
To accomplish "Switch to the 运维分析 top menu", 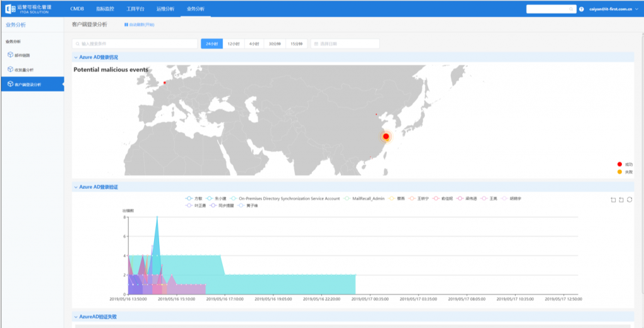I will pos(165,9).
